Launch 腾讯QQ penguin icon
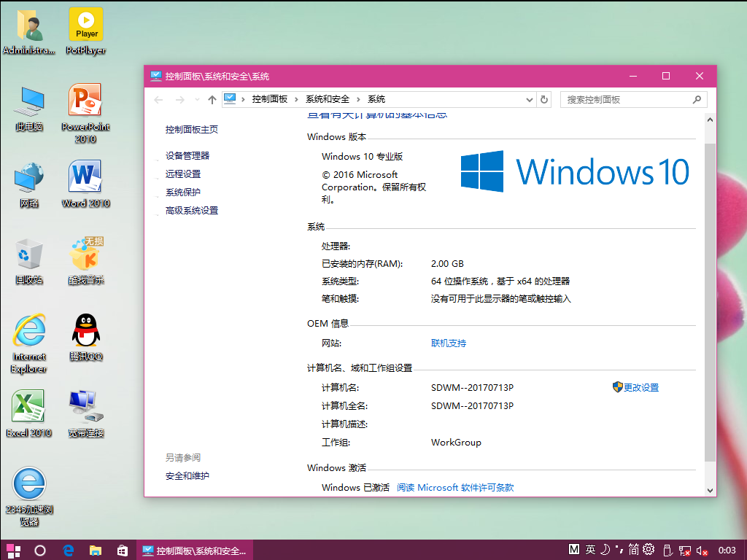This screenshot has width=747, height=560. (x=86, y=337)
